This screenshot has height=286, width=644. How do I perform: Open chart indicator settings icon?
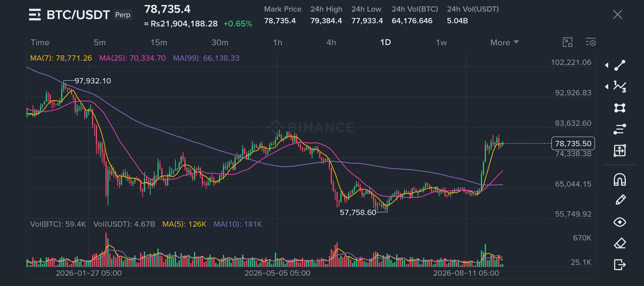point(591,42)
